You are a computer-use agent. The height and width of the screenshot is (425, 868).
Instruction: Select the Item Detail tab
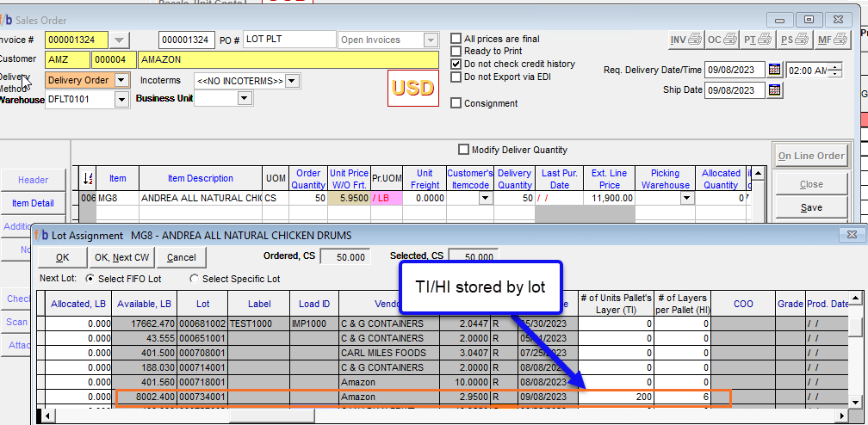coord(34,203)
